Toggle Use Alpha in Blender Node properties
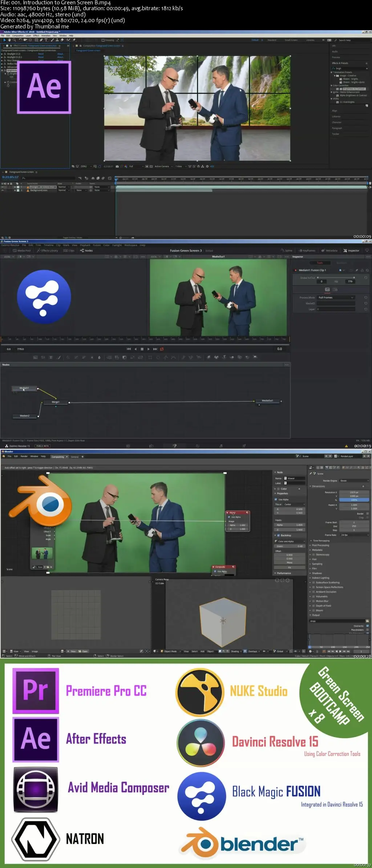This screenshot has width=372, height=868. tap(276, 500)
